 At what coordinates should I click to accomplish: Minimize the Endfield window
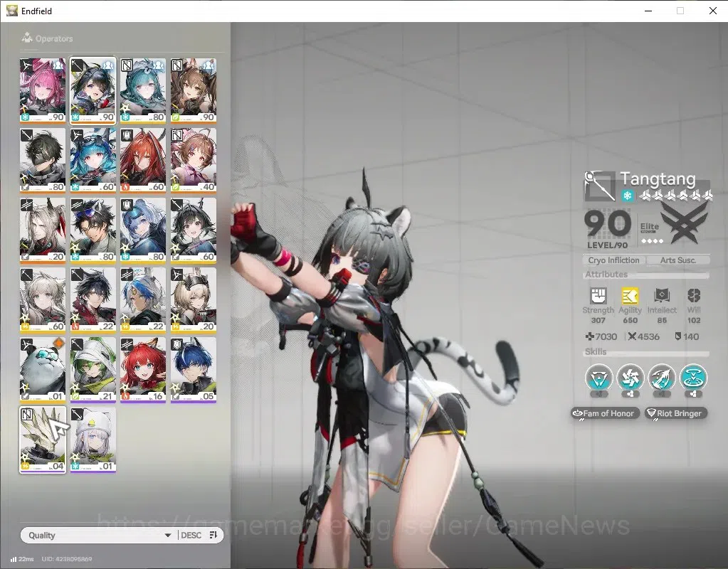648,11
